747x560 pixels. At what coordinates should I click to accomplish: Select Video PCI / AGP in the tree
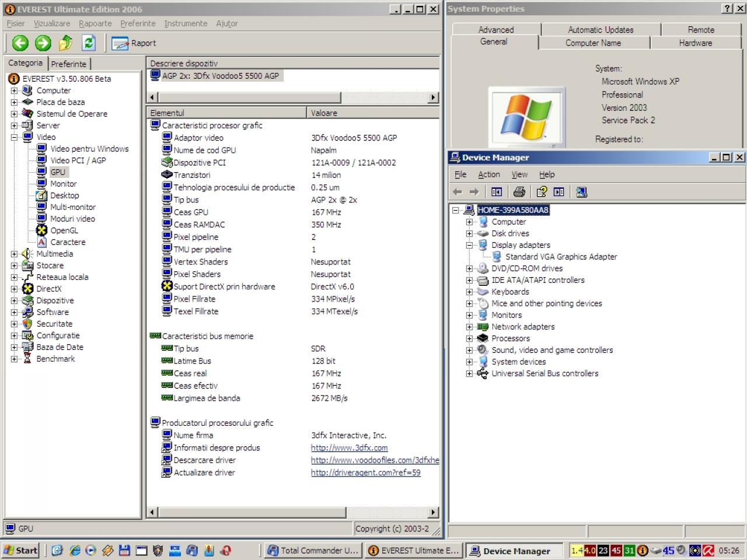click(x=78, y=160)
